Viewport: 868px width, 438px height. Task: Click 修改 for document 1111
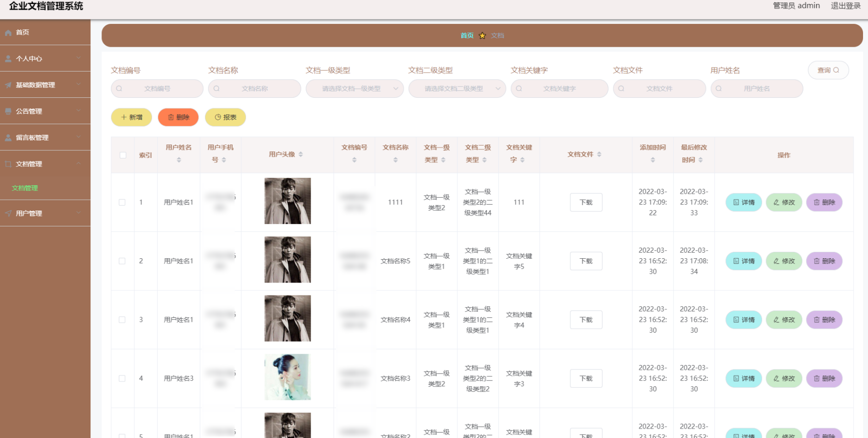784,203
